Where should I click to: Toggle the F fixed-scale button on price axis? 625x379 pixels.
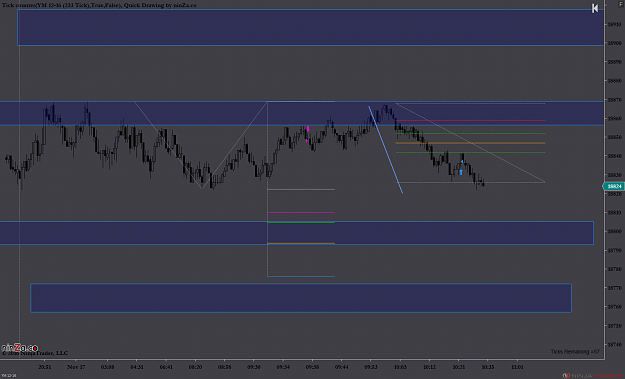(622, 3)
